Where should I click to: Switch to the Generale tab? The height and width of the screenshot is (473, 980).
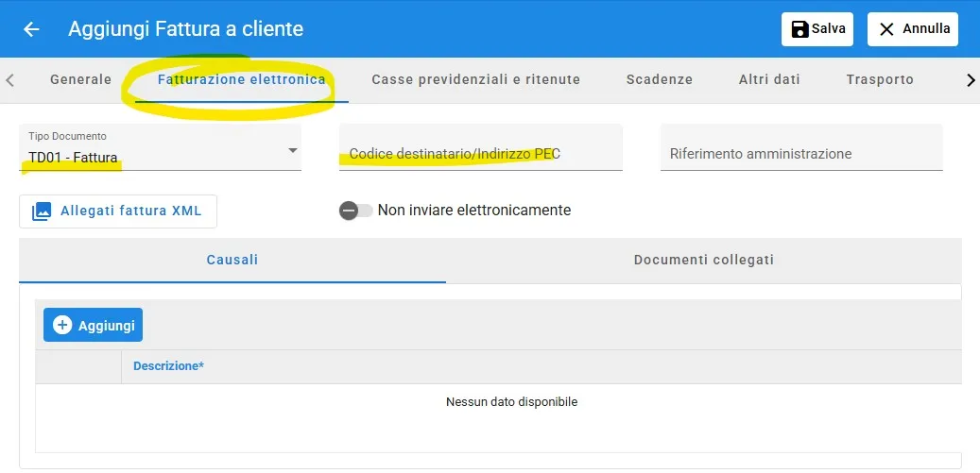pos(80,80)
